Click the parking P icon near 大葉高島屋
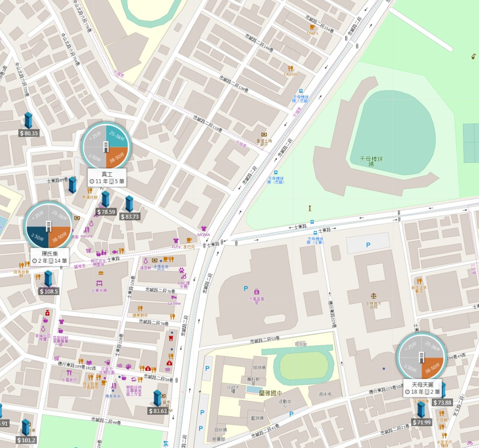The width and height of the screenshot is (479, 448). [x=246, y=288]
